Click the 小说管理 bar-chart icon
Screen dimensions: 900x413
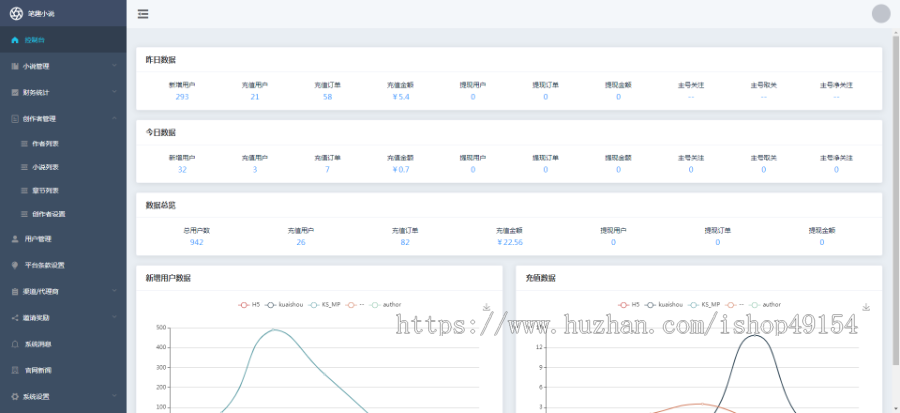pyautogui.click(x=15, y=66)
